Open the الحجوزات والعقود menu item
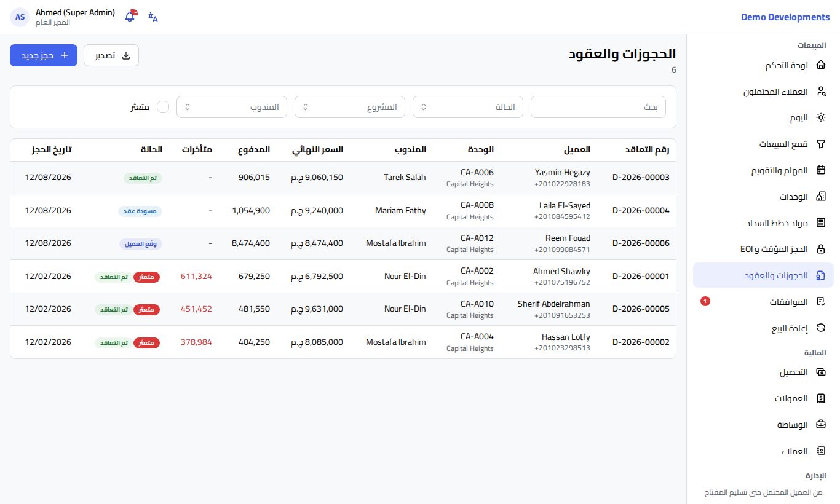The width and height of the screenshot is (840, 504). (763, 275)
